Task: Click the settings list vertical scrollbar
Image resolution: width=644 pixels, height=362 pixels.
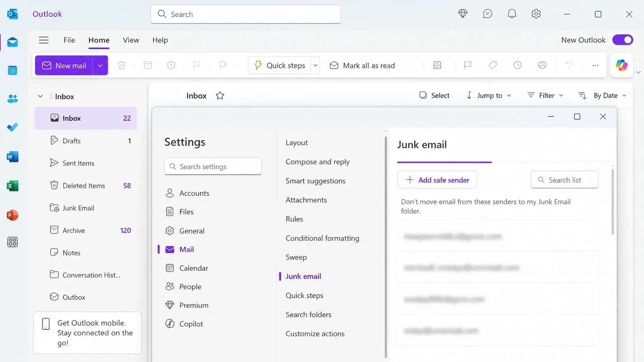Action: [386, 247]
